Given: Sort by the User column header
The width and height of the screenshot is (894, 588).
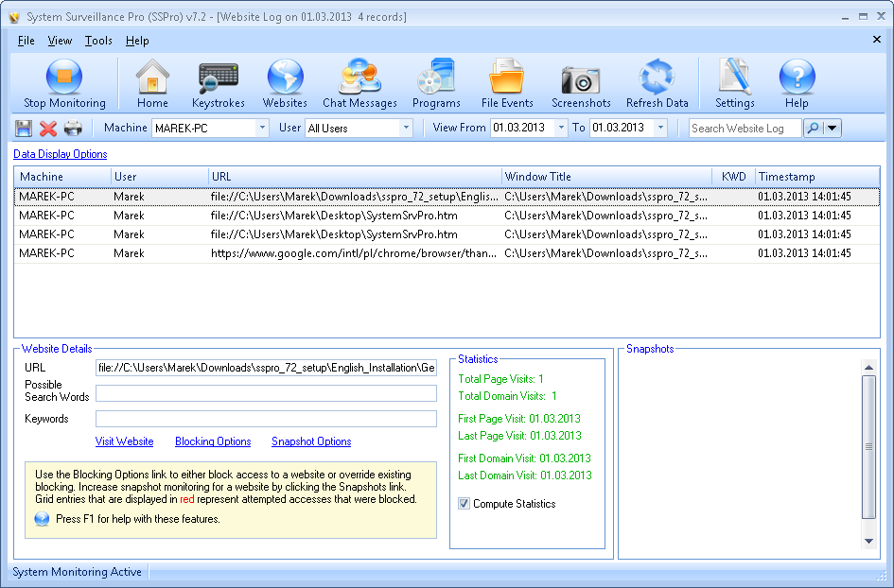Looking at the screenshot, I should point(160,177).
